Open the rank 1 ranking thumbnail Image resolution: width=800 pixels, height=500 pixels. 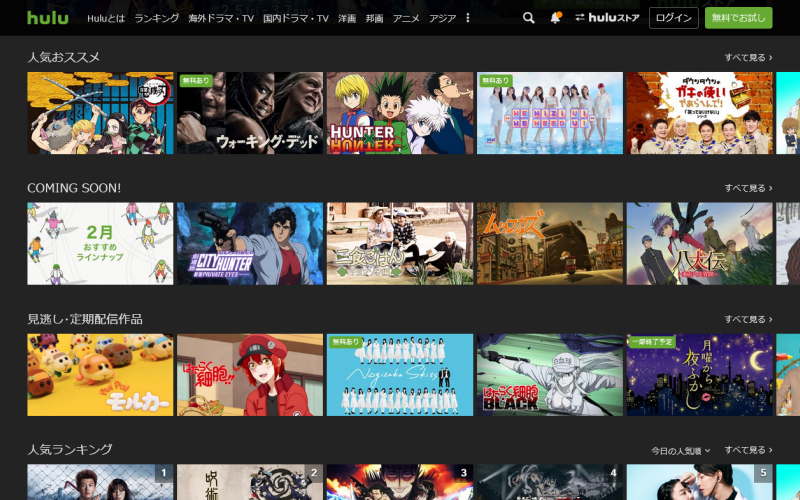[x=100, y=482]
